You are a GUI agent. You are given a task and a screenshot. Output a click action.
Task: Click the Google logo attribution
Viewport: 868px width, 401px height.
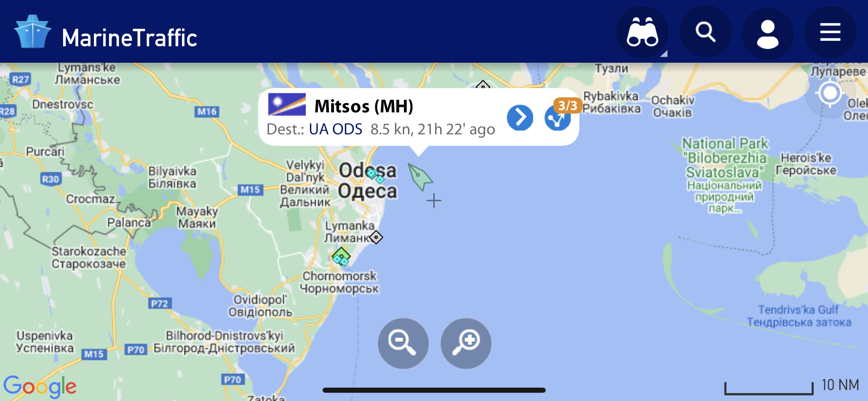coord(40,386)
